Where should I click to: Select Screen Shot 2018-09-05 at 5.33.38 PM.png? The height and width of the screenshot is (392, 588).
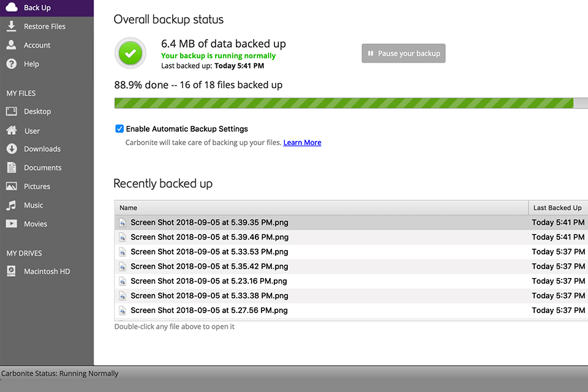(x=351, y=296)
